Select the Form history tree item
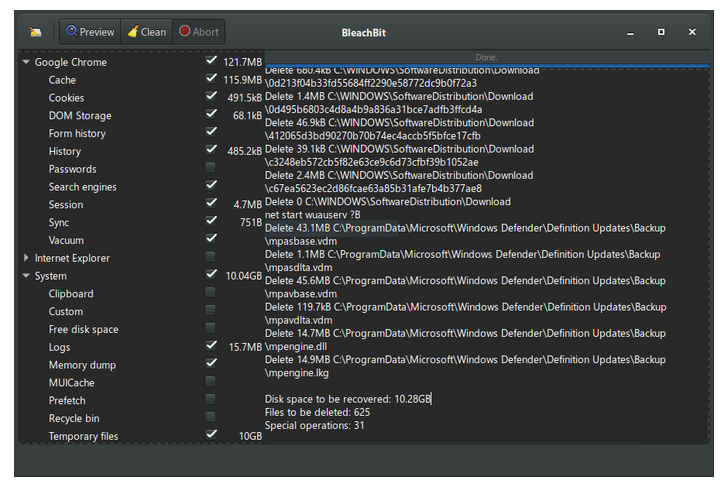Image resolution: width=720 pixels, height=485 pixels. [x=77, y=133]
